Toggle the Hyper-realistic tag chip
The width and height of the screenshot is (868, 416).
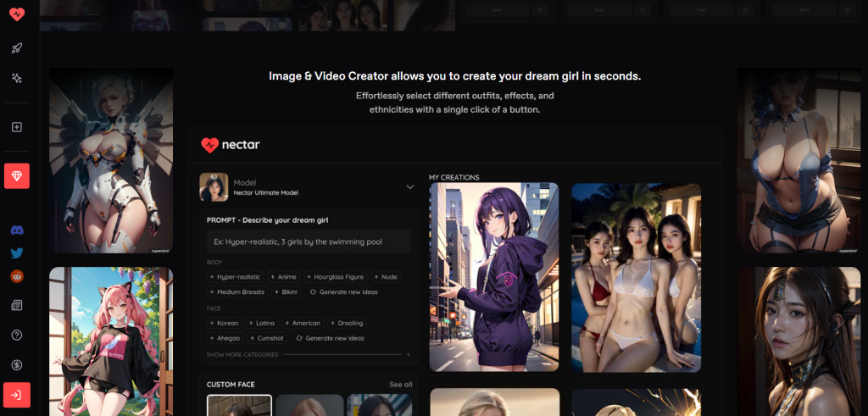point(235,277)
